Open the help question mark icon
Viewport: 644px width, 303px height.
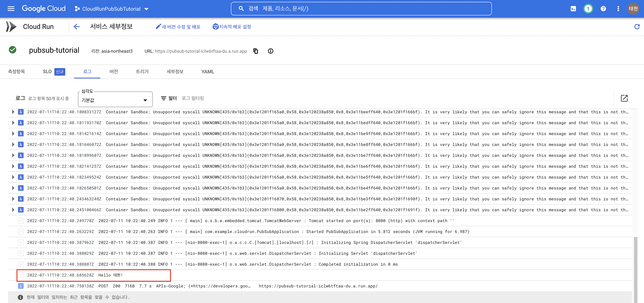click(603, 9)
